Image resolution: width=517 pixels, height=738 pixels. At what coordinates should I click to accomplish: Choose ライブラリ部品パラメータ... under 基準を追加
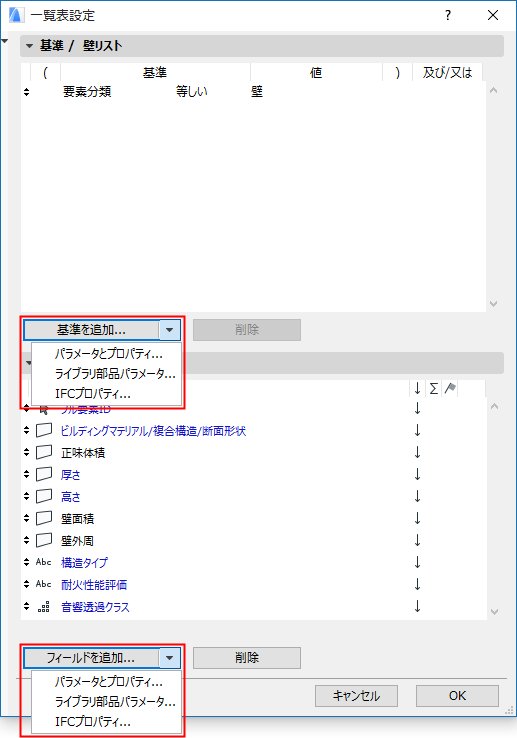click(115, 374)
